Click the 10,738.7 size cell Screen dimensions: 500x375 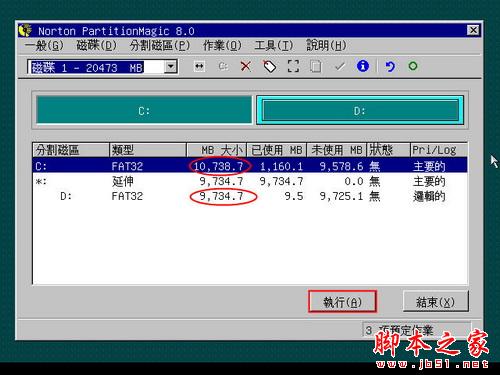click(x=219, y=166)
